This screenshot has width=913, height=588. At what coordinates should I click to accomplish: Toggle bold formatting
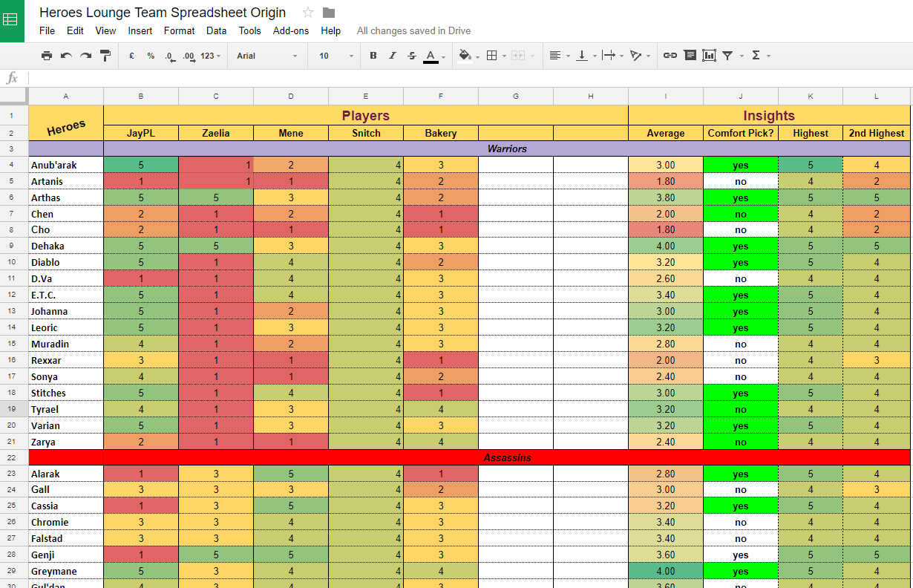click(373, 56)
